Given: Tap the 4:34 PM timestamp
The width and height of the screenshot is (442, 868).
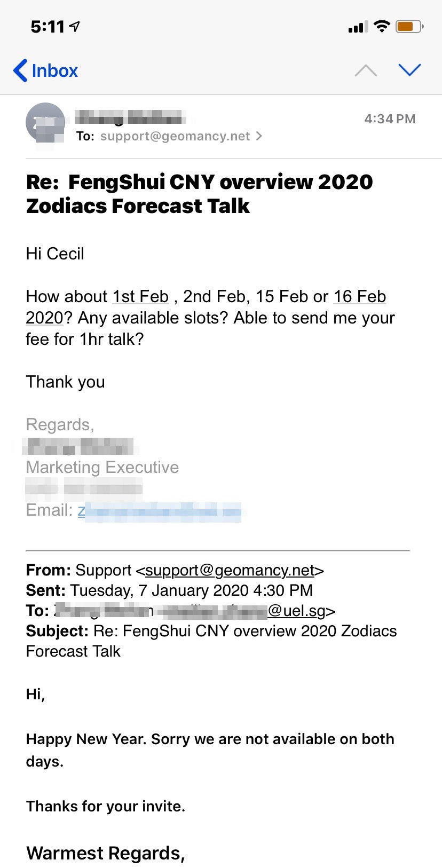Looking at the screenshot, I should coord(390,119).
